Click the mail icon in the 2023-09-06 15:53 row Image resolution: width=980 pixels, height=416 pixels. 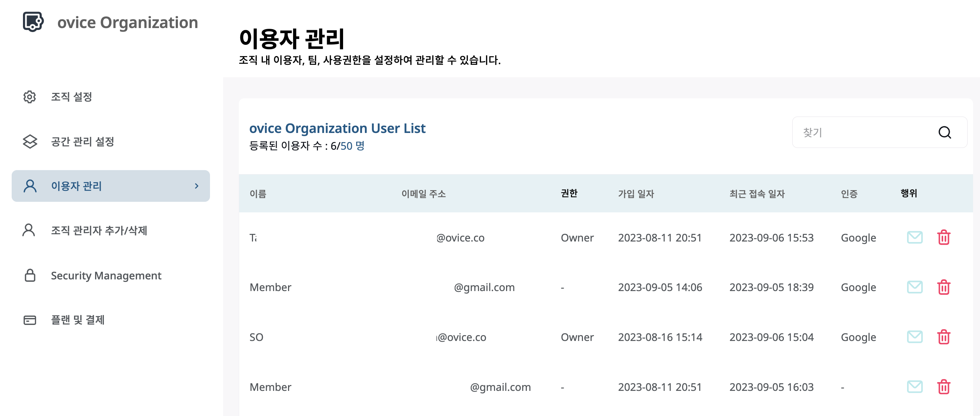coord(915,237)
